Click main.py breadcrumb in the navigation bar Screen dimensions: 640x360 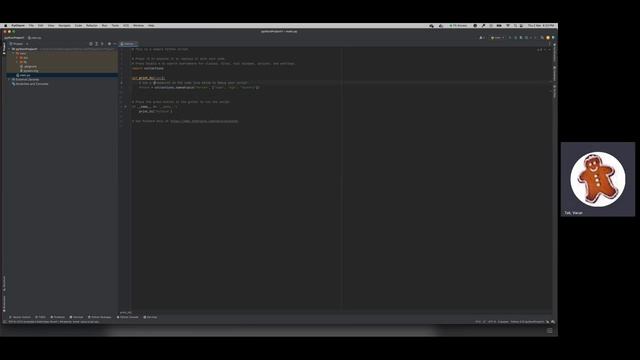click(35, 38)
